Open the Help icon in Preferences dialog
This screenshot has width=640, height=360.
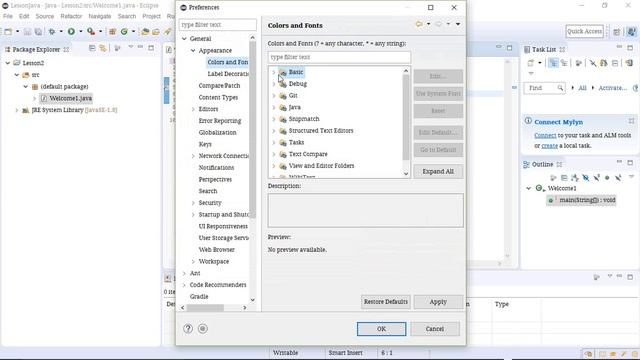(x=188, y=329)
